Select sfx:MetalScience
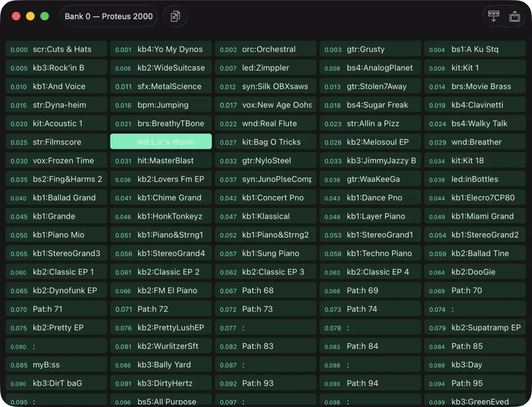Screen dimensions: 532x407 click(x=161, y=86)
